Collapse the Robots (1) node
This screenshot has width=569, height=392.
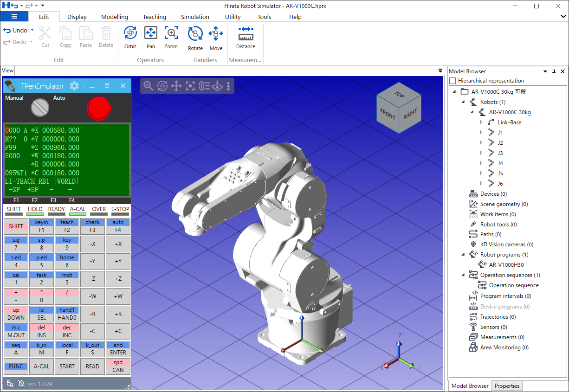pyautogui.click(x=463, y=102)
